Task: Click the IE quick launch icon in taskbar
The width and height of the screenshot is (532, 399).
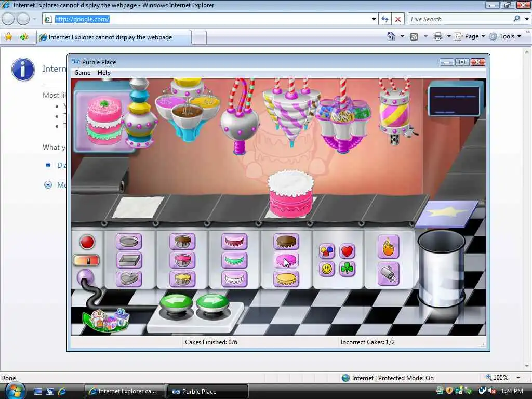Action: pyautogui.click(x=62, y=391)
